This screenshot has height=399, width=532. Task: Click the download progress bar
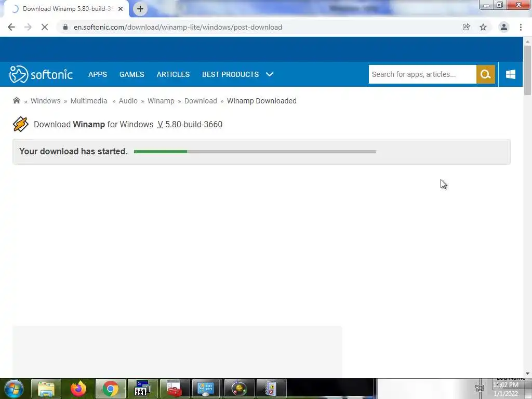coord(255,152)
